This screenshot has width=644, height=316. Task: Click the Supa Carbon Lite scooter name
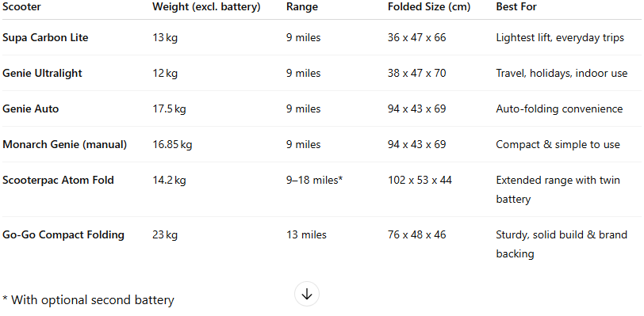pos(45,38)
